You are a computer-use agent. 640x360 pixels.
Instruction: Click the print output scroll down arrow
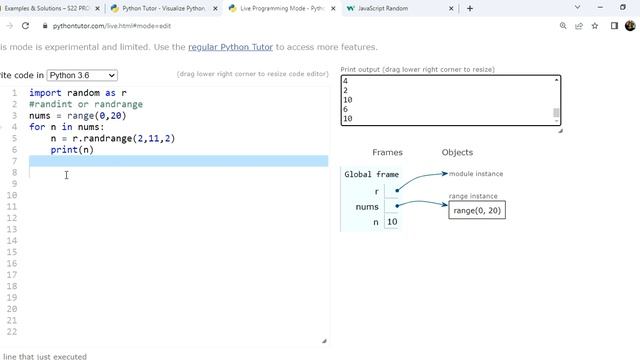pos(556,121)
